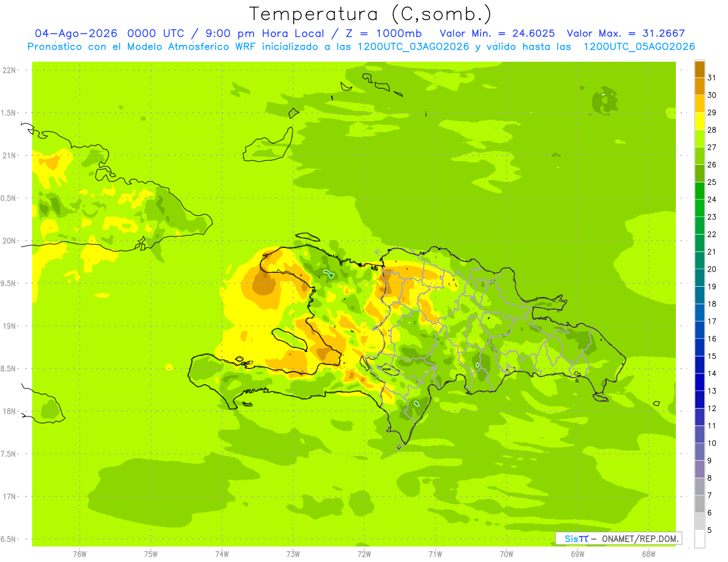Select blue legend band between 15 and 16
Image resolution: width=728 pixels, height=562 pixels.
[x=699, y=347]
